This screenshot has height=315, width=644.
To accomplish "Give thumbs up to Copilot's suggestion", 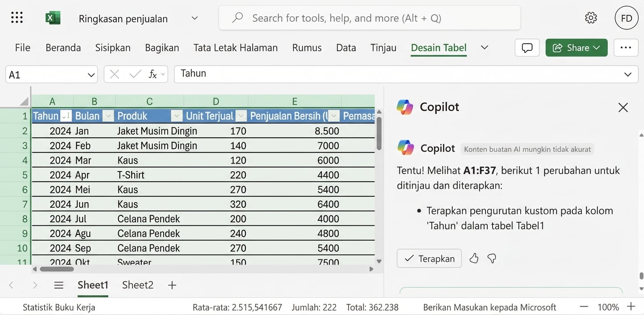I will point(474,259).
